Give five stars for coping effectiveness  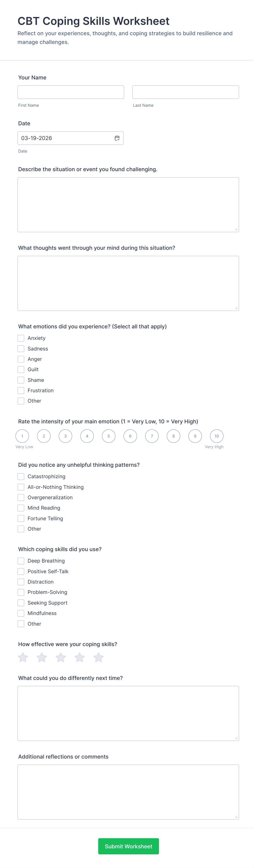click(x=99, y=657)
